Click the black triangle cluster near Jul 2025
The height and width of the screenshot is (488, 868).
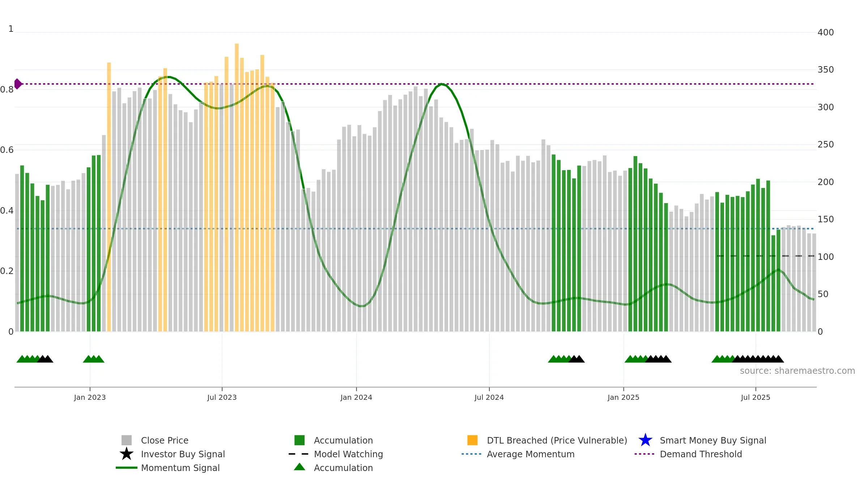tap(758, 359)
